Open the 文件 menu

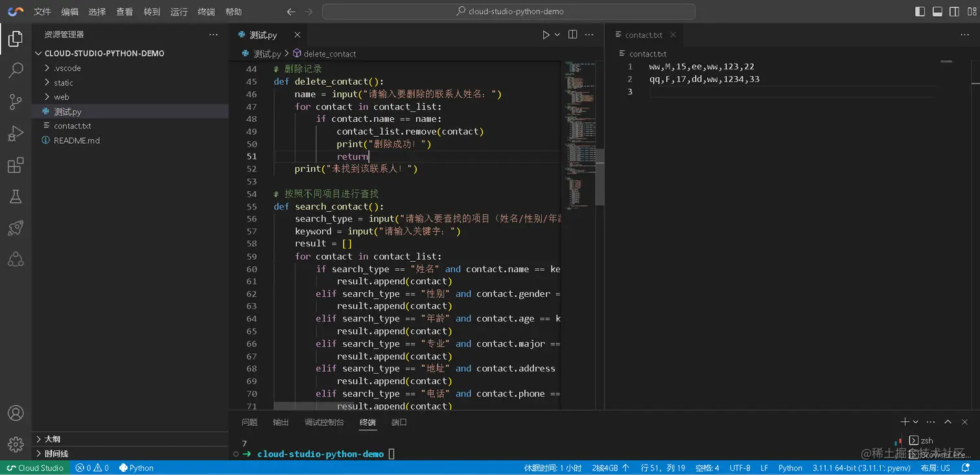tap(42, 12)
